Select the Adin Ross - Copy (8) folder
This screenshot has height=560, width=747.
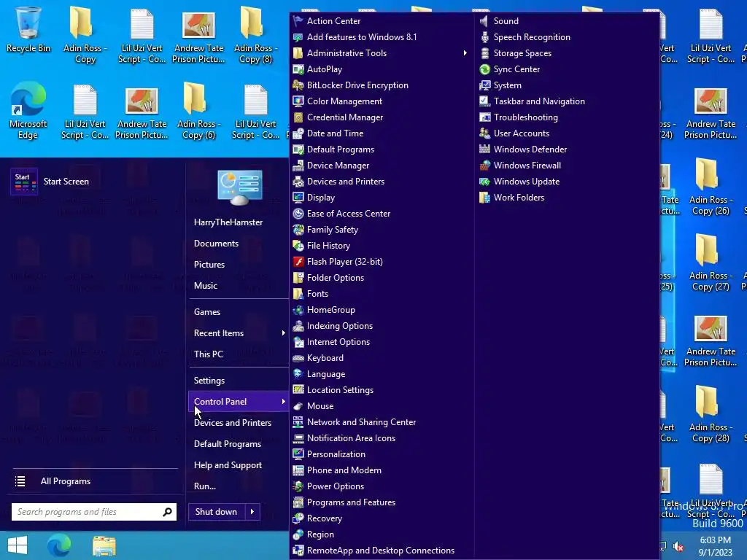[x=255, y=34]
